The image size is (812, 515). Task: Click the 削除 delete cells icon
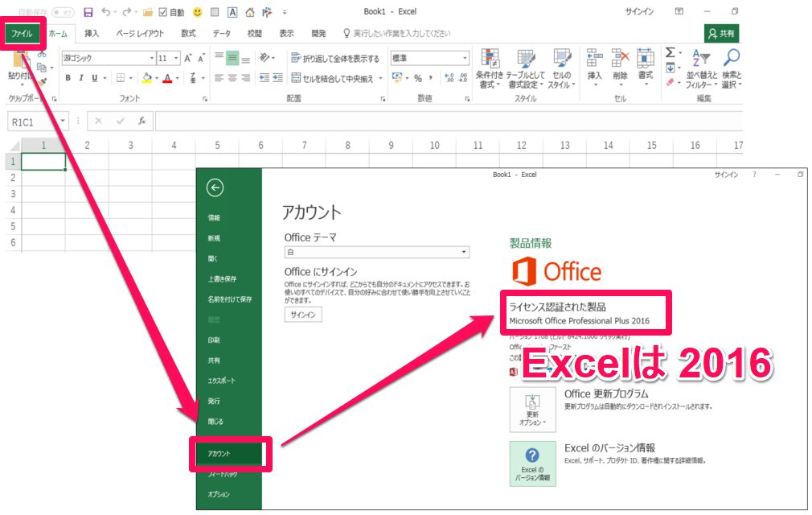(620, 66)
